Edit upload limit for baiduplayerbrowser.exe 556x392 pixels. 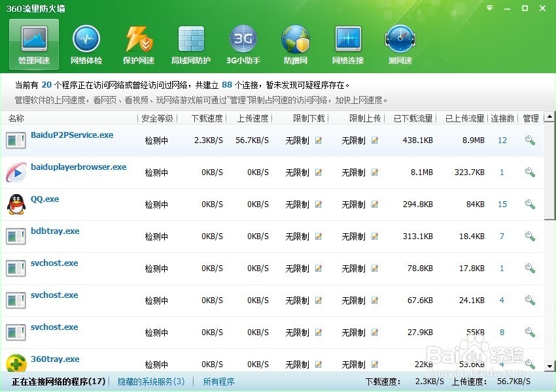(374, 172)
